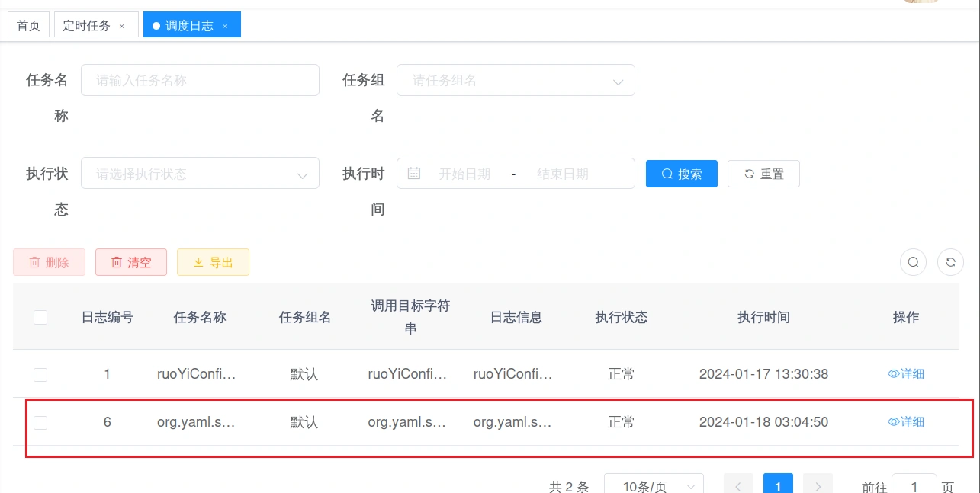Close the 调度日志 tab with its x

(x=225, y=26)
